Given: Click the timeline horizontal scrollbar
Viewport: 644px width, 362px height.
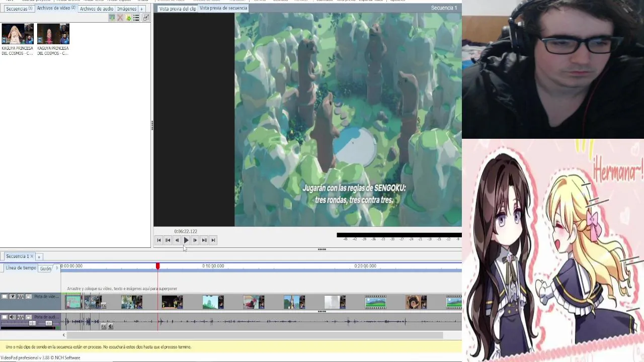Looking at the screenshot, I should tap(256, 335).
